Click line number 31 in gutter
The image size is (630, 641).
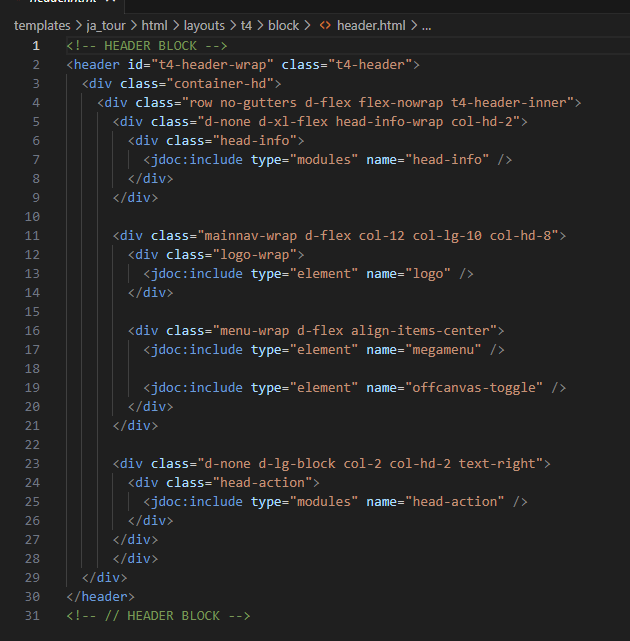click(32, 615)
